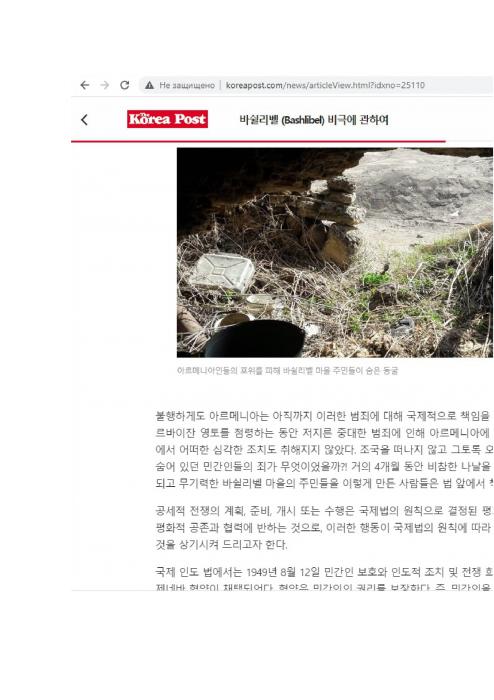Reload the page with the refresh icon

pyautogui.click(x=125, y=85)
